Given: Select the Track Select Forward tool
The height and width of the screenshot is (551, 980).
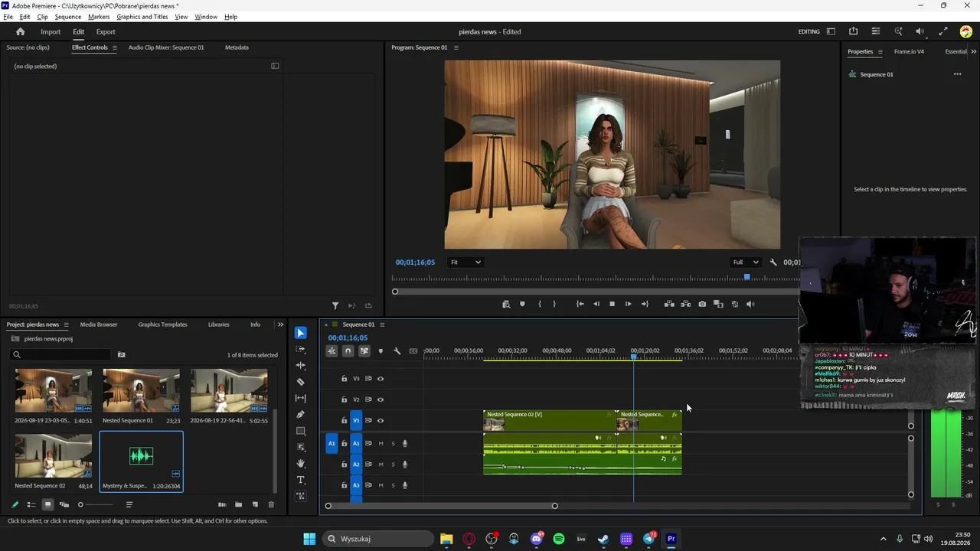Looking at the screenshot, I should point(301,350).
